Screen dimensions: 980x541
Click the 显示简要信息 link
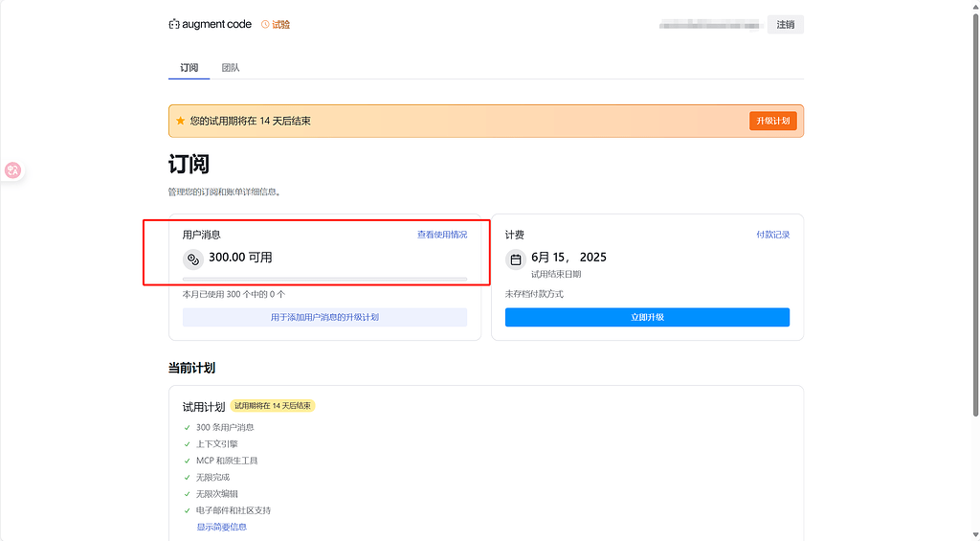tap(222, 527)
